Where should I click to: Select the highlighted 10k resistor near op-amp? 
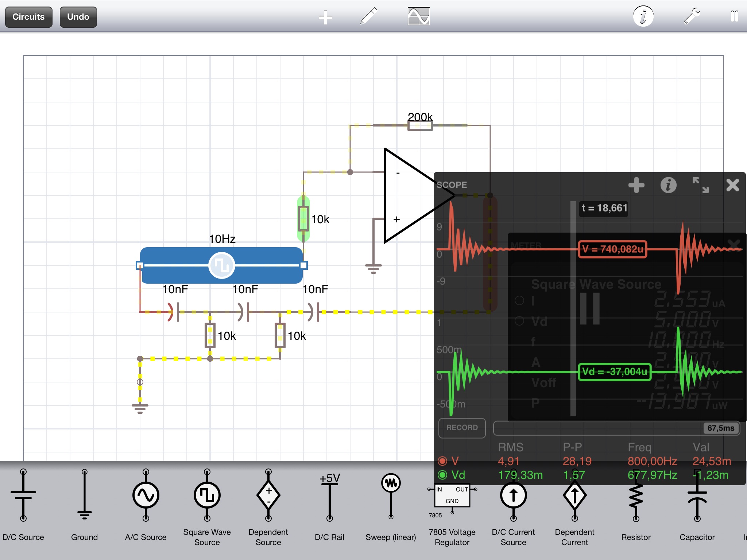[x=303, y=219]
